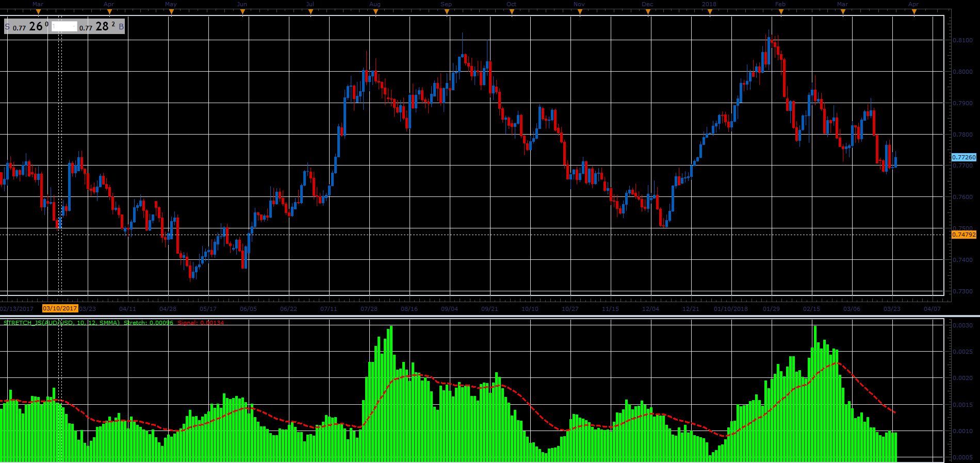The height and width of the screenshot is (463, 980).
Task: Click the 0.7600 price axis label
Action: pos(962,197)
